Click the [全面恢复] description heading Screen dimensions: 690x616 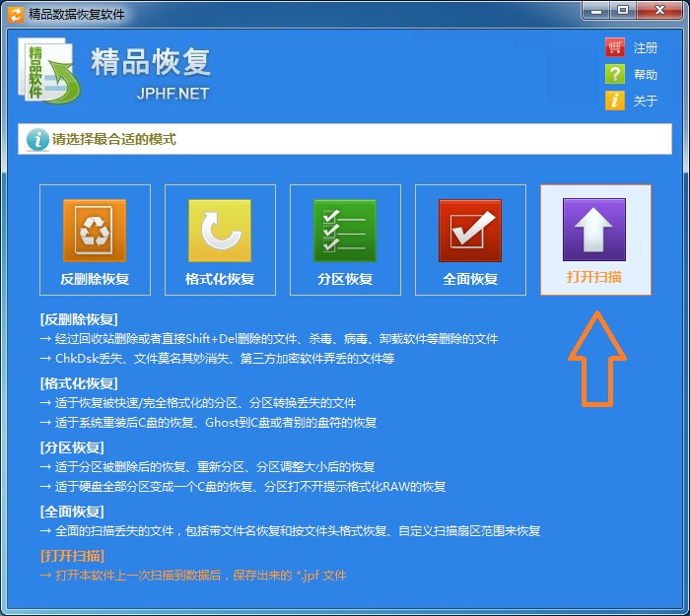pos(72,512)
